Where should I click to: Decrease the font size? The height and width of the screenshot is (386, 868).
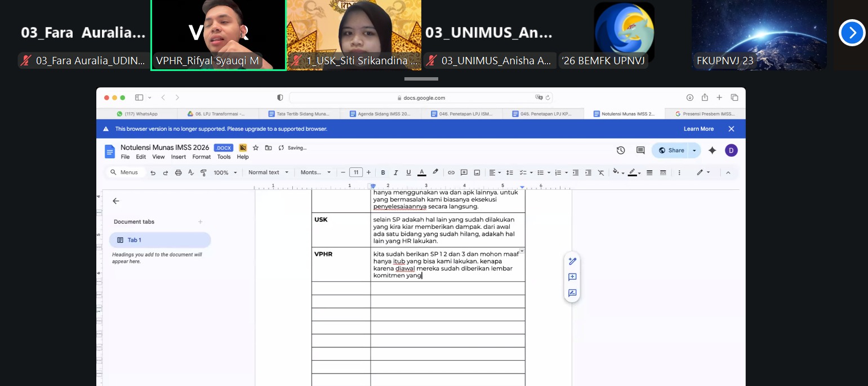pos(343,172)
